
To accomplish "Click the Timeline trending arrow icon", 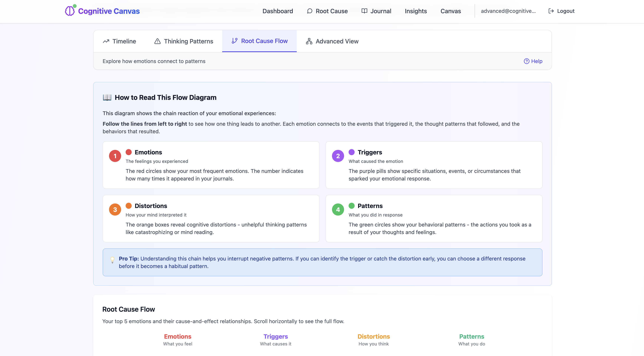I will [x=106, y=41].
